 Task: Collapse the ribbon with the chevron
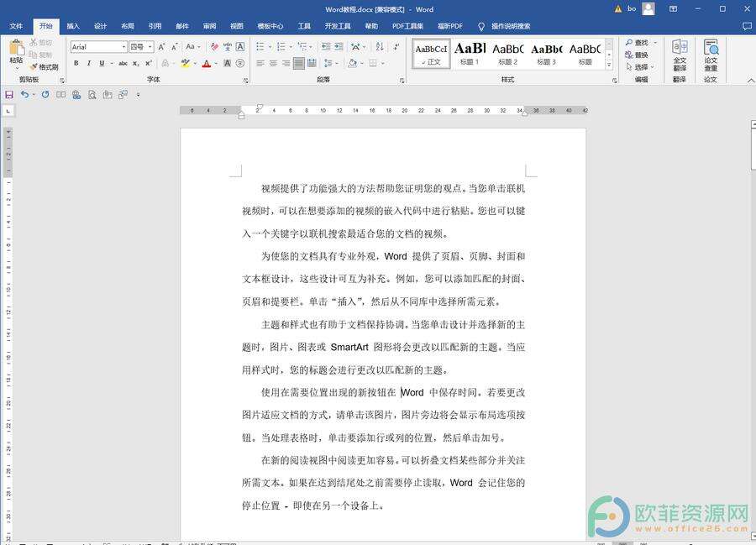(750, 81)
